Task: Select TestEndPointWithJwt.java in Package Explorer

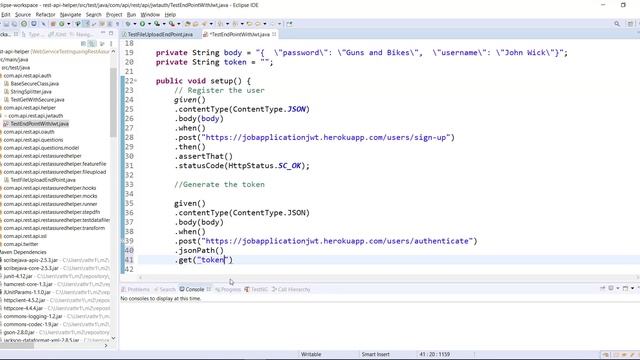Action: [36, 124]
